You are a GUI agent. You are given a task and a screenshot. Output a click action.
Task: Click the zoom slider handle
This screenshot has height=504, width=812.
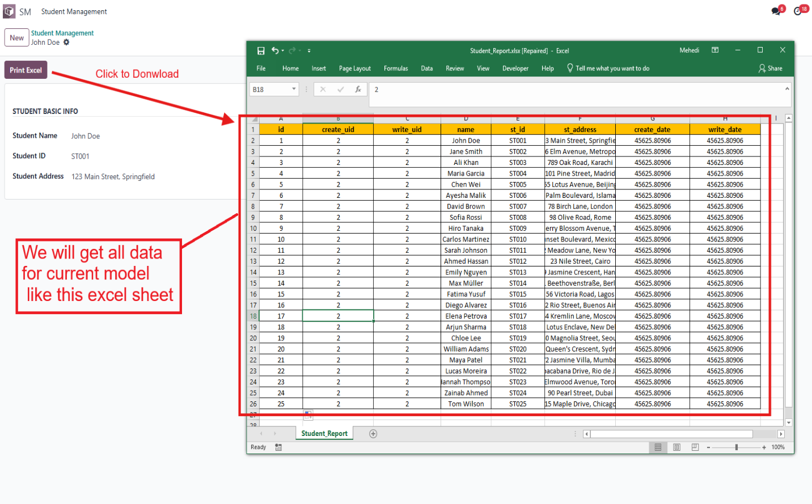(736, 447)
